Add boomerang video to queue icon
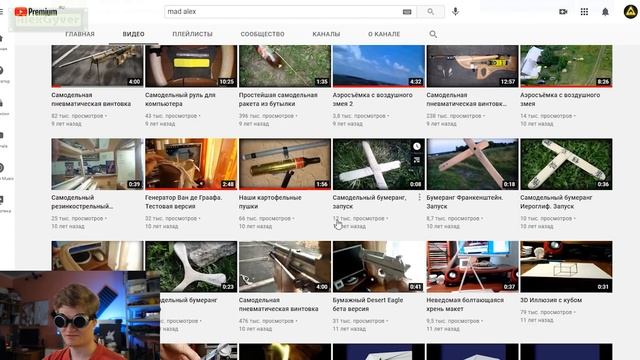Viewport: 640px width, 360px height. coord(416,160)
